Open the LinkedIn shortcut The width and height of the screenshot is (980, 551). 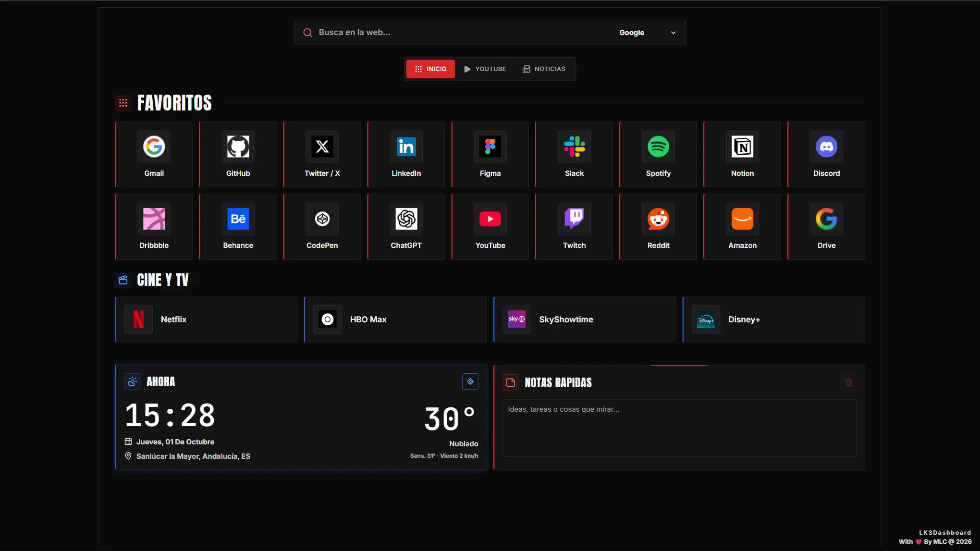(x=406, y=154)
